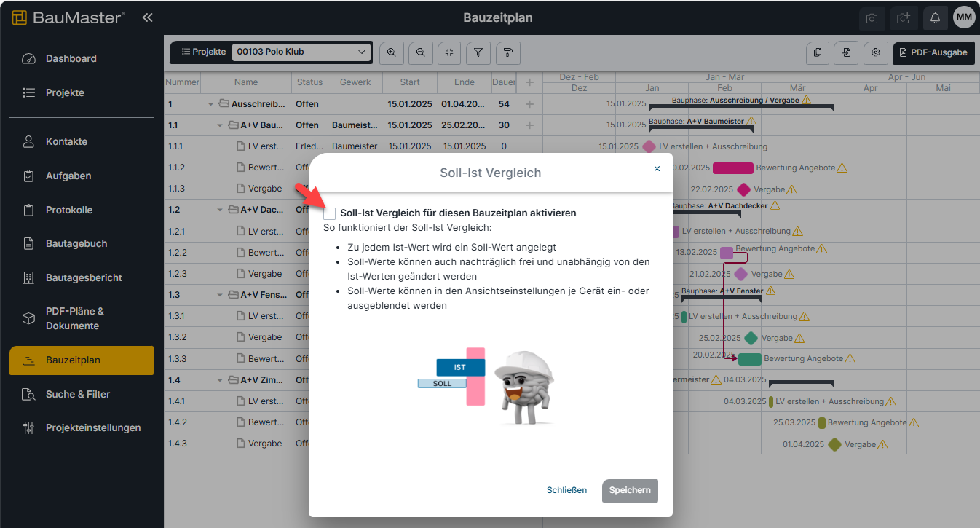Collapse row 1.4 A+V Zim... node

pos(221,379)
